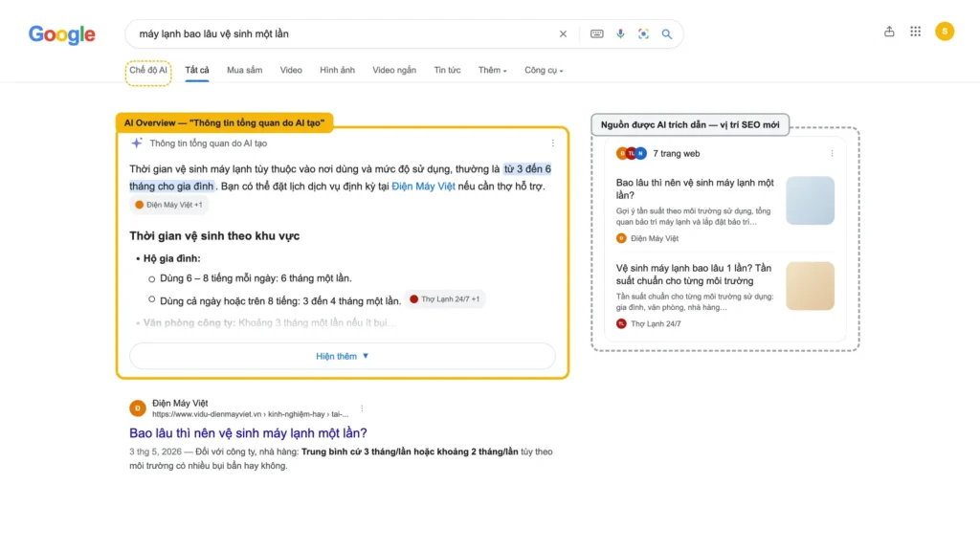Open the Hình ảnh tab
Screen dimensions: 980x551
click(x=337, y=71)
